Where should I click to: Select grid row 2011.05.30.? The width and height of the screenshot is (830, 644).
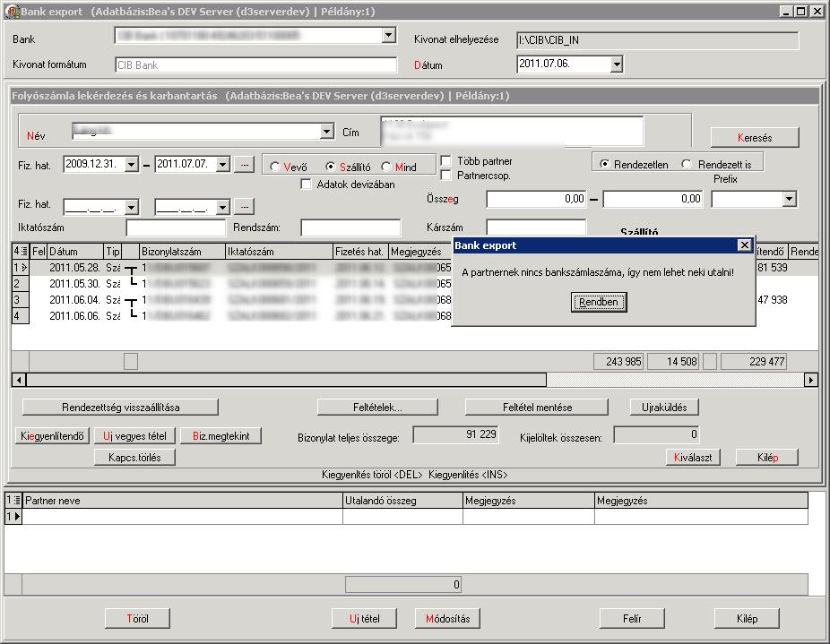230,284
